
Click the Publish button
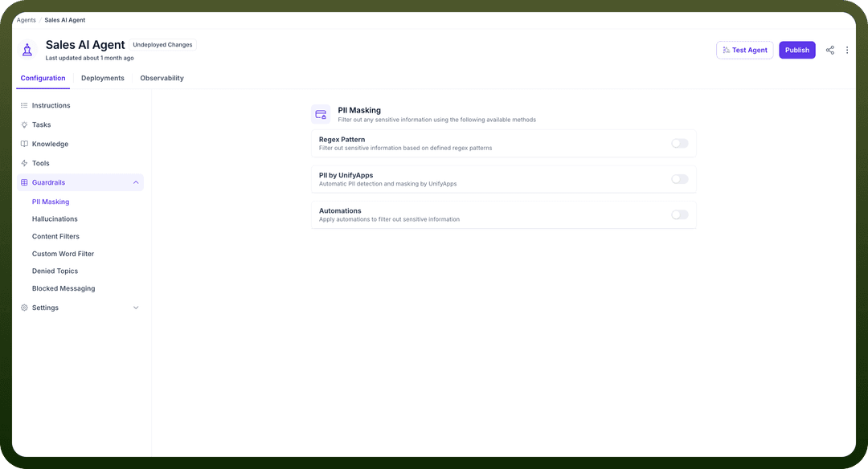pyautogui.click(x=797, y=50)
